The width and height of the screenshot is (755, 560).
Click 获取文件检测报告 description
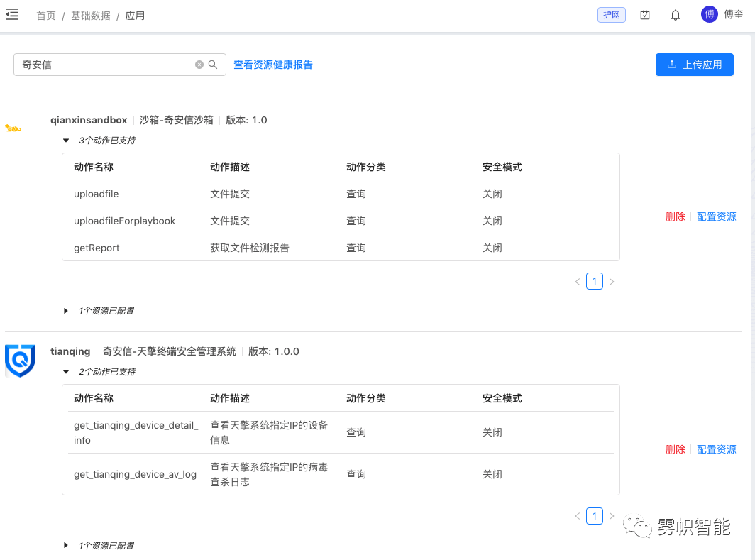(250, 248)
